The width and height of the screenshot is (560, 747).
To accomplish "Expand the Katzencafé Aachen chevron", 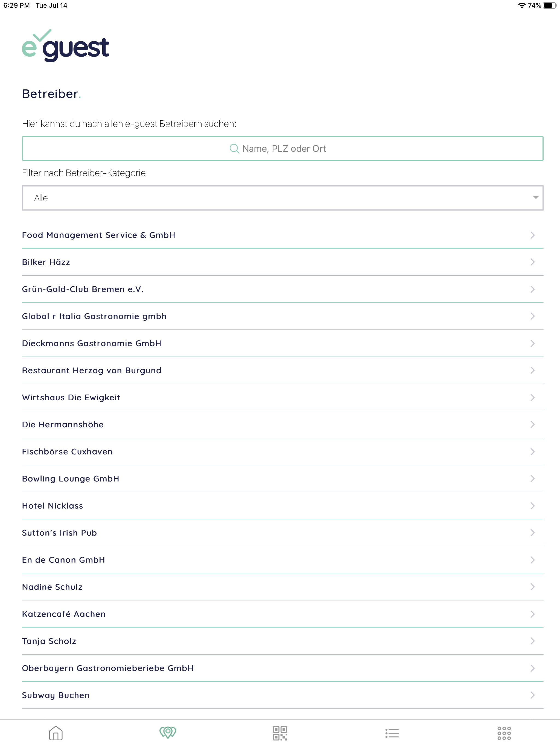I will tap(533, 614).
